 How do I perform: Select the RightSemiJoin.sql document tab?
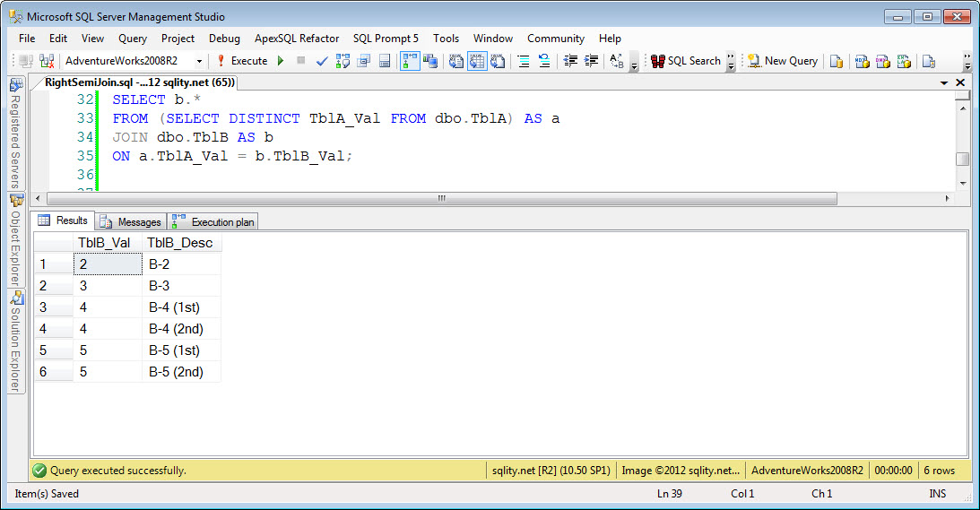pos(139,82)
